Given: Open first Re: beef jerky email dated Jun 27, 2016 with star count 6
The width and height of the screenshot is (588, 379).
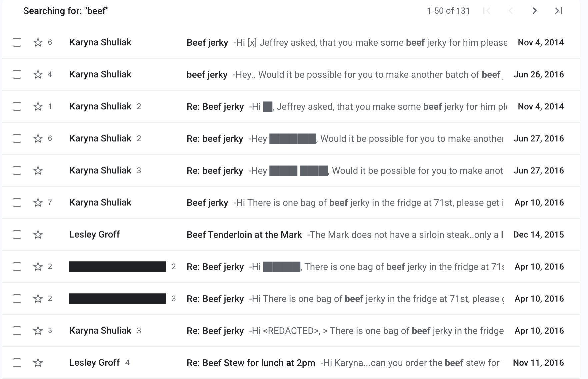Looking at the screenshot, I should click(x=215, y=138).
